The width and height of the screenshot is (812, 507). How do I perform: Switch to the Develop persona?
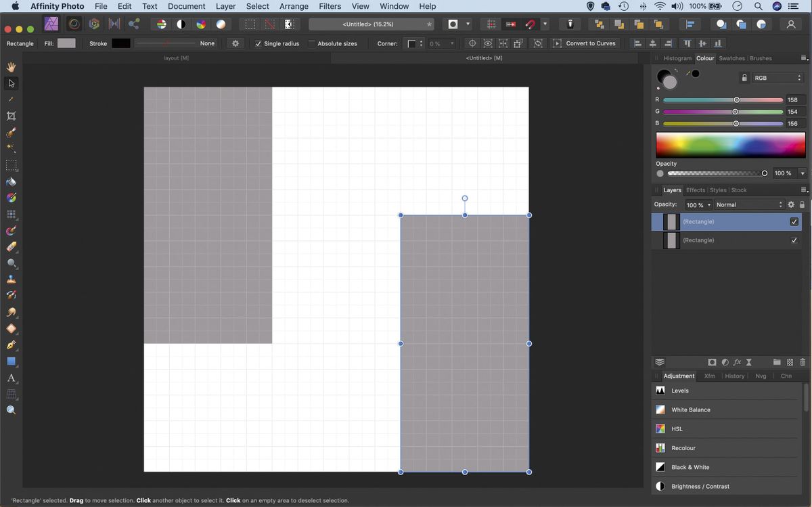(x=94, y=24)
